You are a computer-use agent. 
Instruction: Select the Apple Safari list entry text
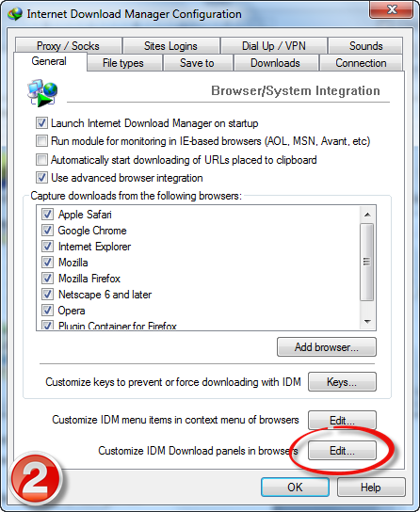[x=85, y=215]
